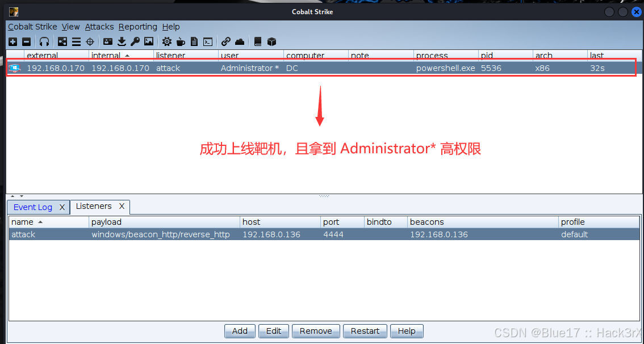The width and height of the screenshot is (644, 344).
Task: Sort sessions by pid column header
Action: pos(505,56)
